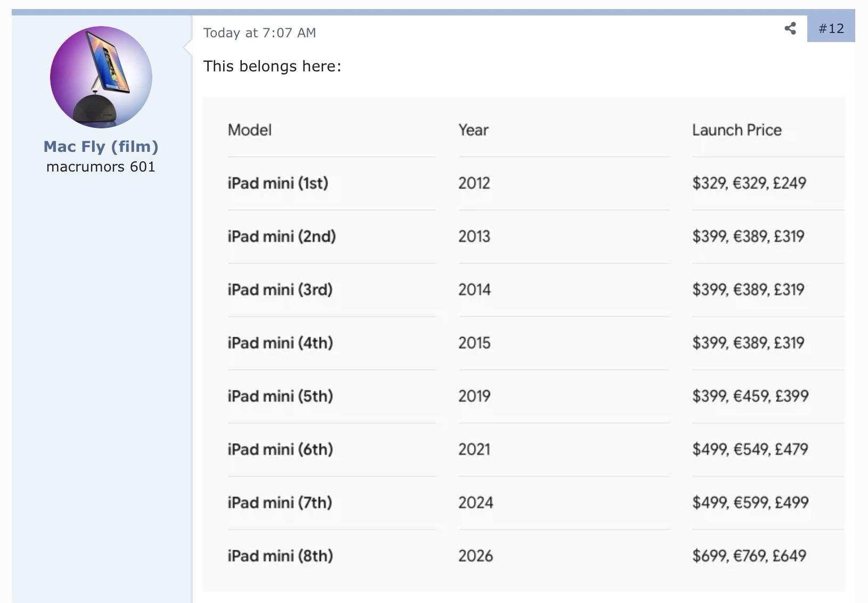Click the year 2021 cell
The image size is (868, 603).
[474, 450]
